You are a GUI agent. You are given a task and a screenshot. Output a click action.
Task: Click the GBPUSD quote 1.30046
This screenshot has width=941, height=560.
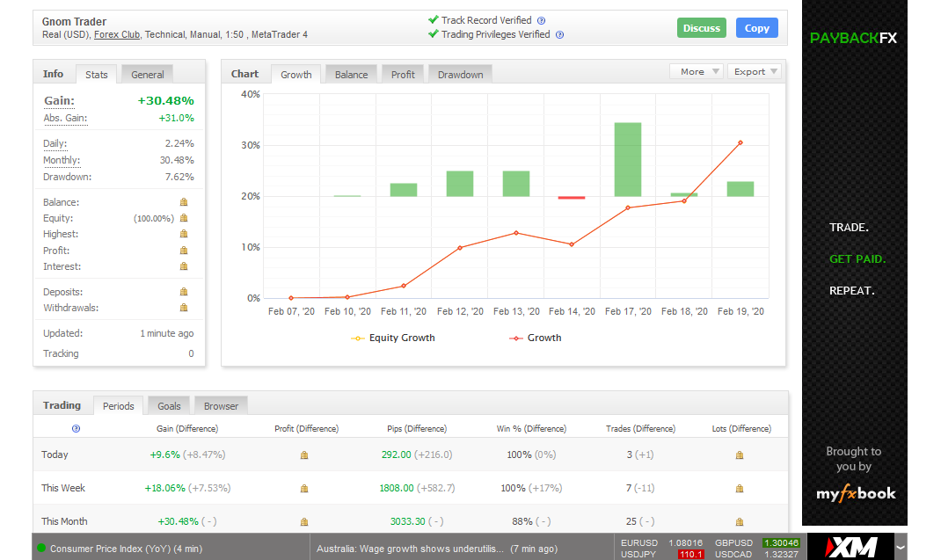coord(781,542)
